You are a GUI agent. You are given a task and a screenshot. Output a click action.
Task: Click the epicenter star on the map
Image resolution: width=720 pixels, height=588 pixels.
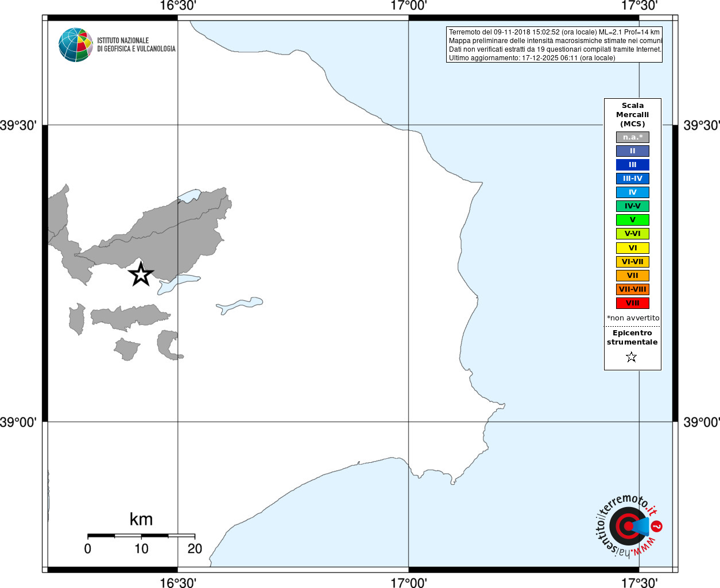(141, 274)
